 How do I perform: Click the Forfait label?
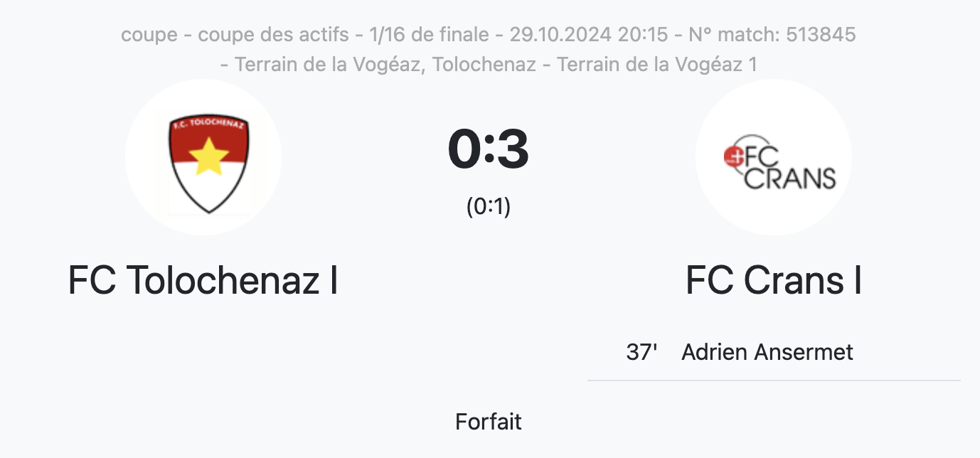pos(489,422)
